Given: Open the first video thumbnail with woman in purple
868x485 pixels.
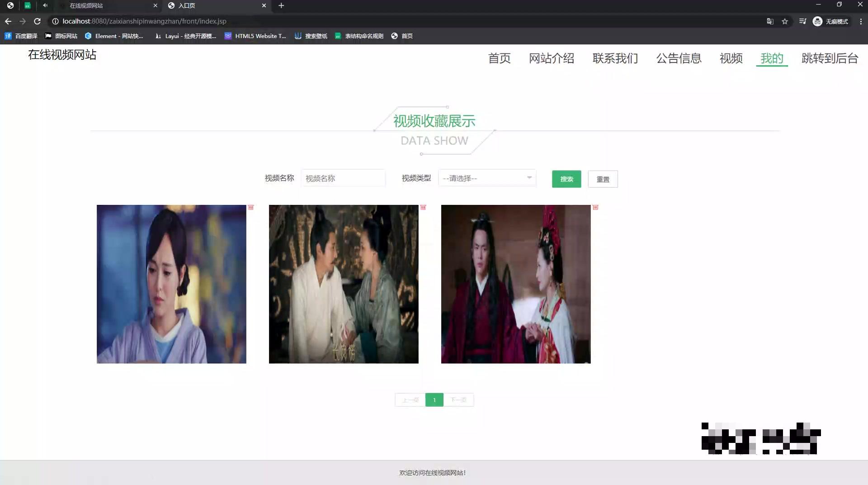Looking at the screenshot, I should pyautogui.click(x=171, y=284).
